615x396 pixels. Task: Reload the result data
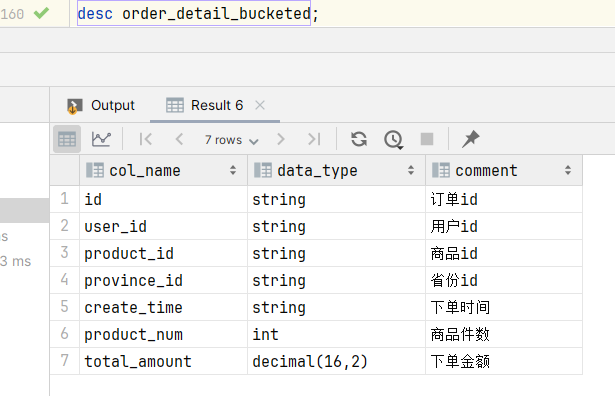(359, 139)
